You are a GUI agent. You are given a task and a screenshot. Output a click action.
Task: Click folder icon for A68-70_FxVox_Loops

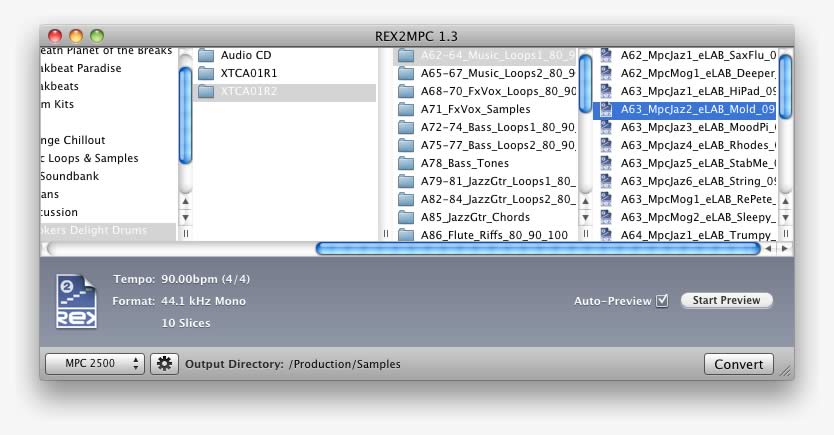tap(406, 91)
